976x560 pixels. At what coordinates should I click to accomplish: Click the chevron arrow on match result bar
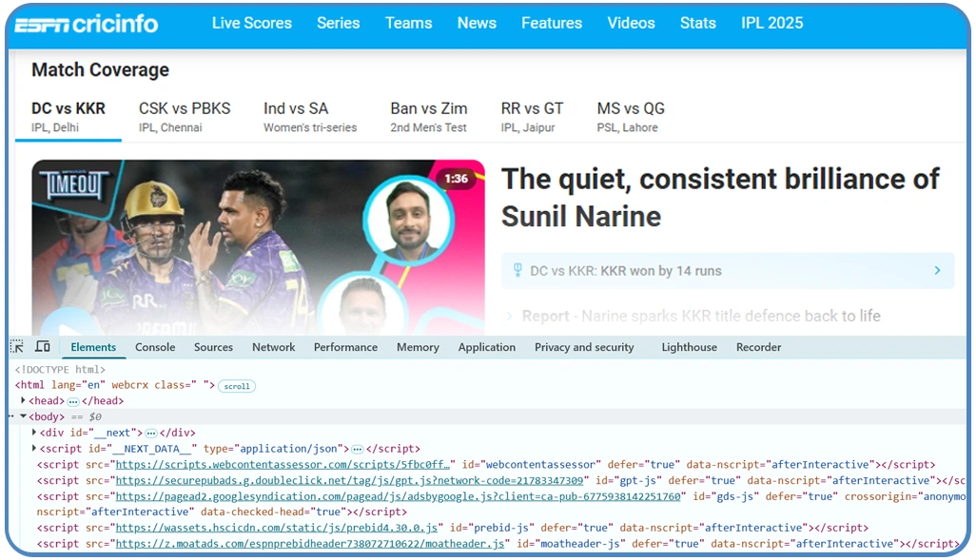(937, 271)
